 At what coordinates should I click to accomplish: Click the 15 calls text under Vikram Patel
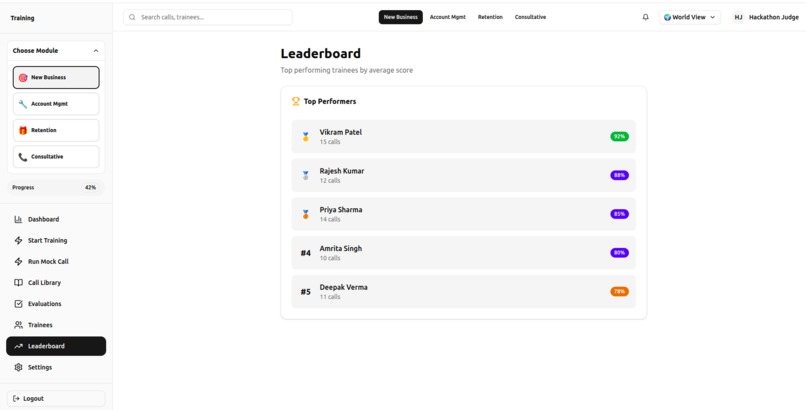point(330,142)
